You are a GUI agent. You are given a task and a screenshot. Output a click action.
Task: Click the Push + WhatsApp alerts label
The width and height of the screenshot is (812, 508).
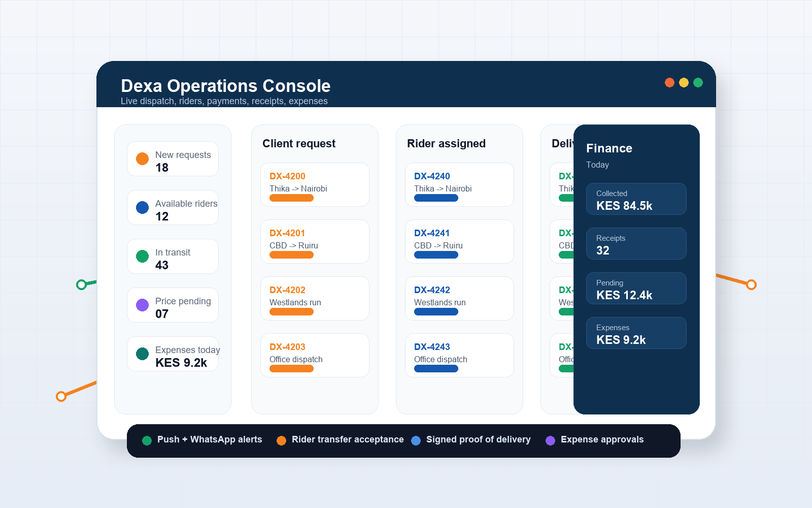210,439
